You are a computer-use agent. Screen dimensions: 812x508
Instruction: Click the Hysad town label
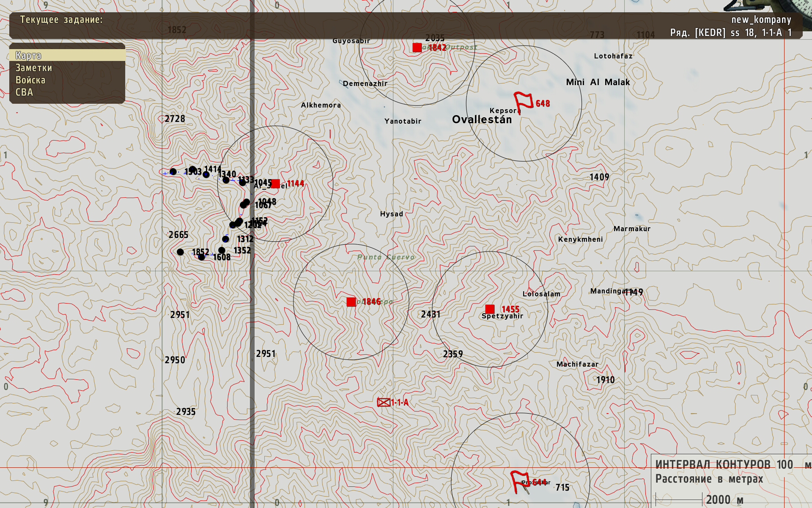click(391, 214)
